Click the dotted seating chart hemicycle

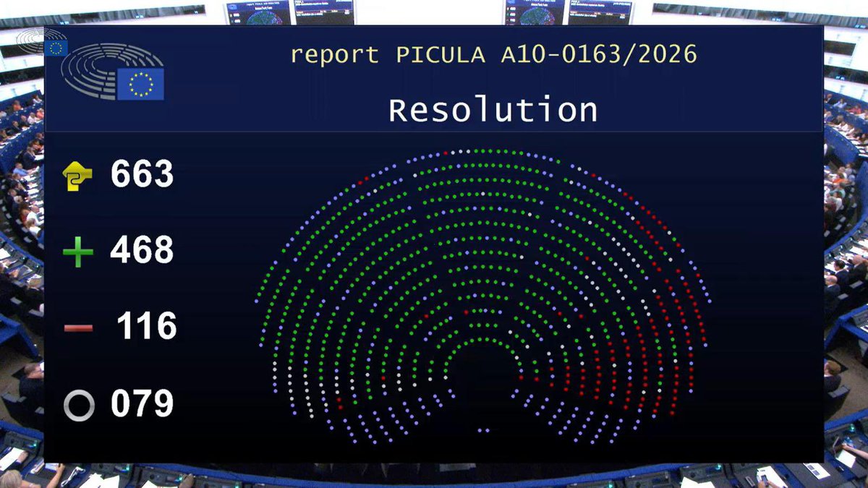click(x=483, y=295)
